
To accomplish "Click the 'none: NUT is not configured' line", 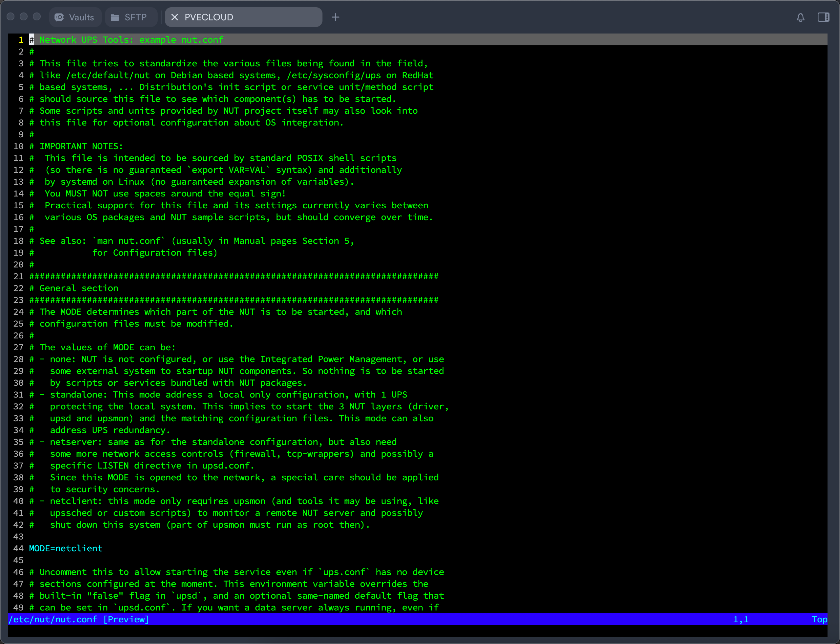I will click(x=236, y=359).
